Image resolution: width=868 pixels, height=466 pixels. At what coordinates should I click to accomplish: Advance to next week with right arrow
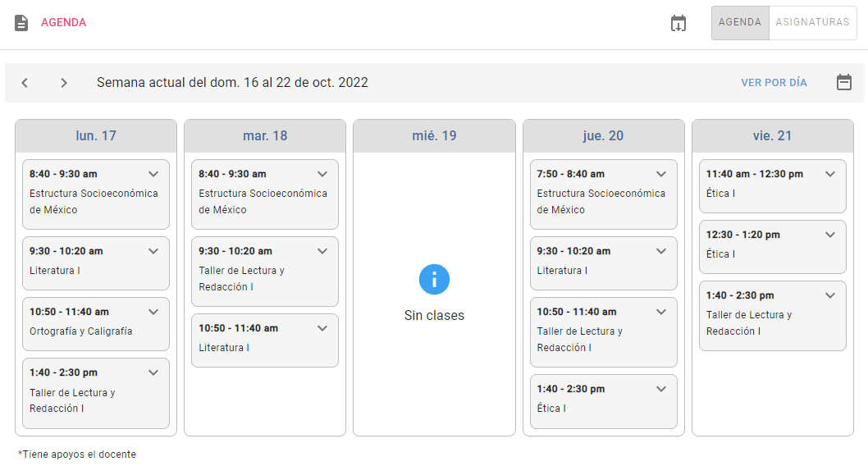(64, 83)
